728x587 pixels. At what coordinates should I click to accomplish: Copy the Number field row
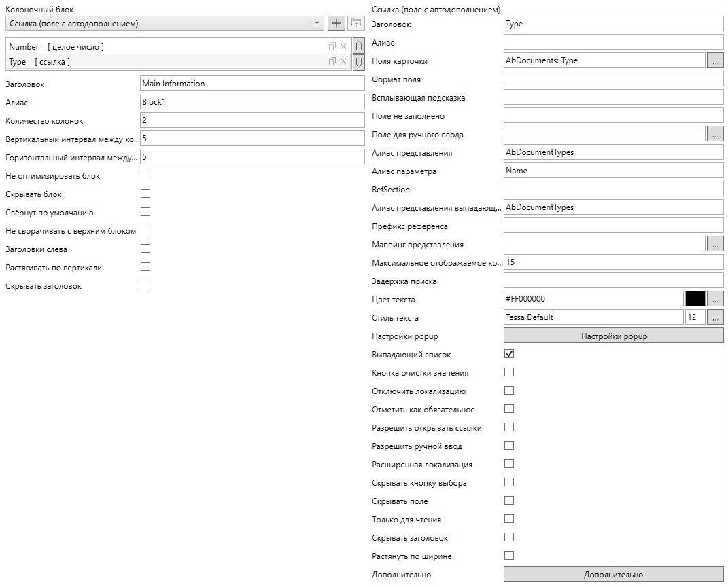coord(332,46)
